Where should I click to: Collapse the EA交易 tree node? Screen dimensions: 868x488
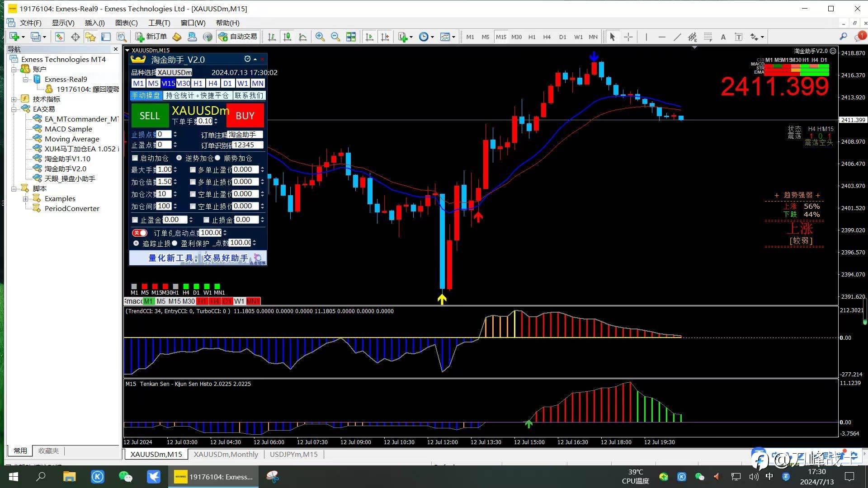click(14, 109)
